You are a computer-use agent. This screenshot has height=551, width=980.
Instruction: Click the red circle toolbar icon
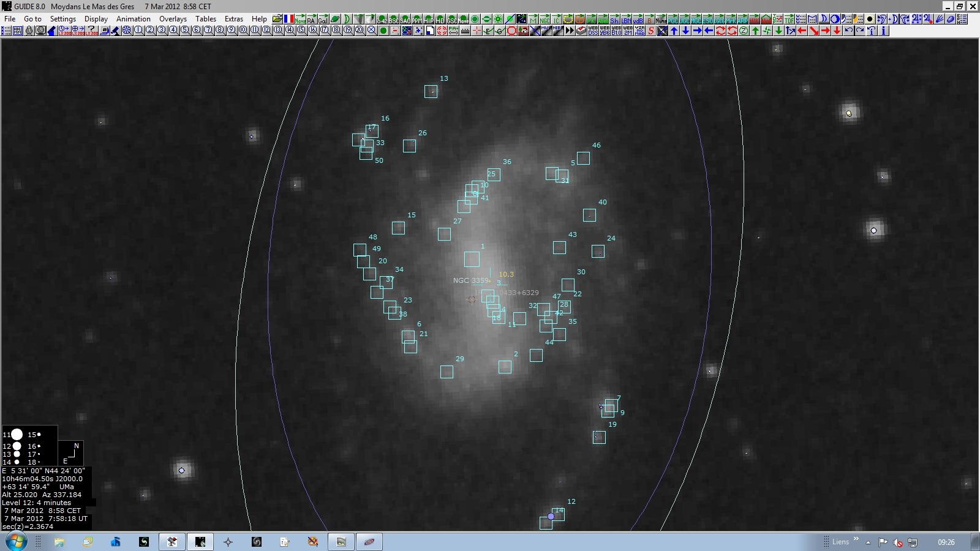point(511,30)
